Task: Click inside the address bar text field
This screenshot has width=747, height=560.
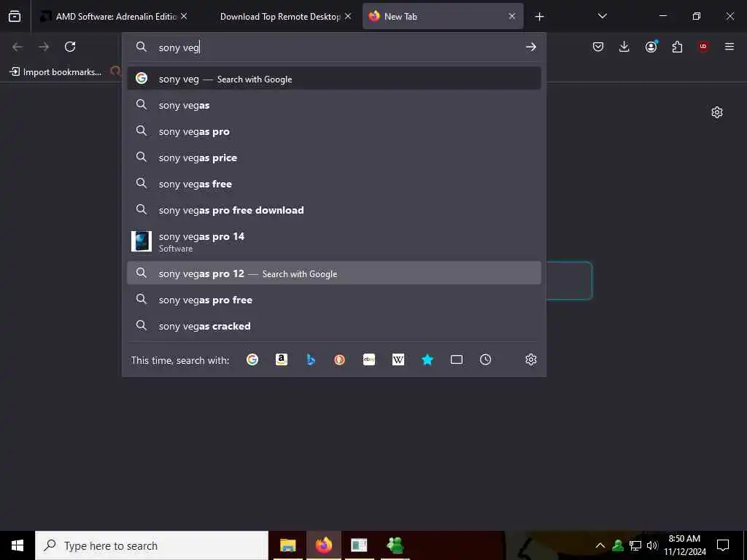Action: [x=333, y=47]
